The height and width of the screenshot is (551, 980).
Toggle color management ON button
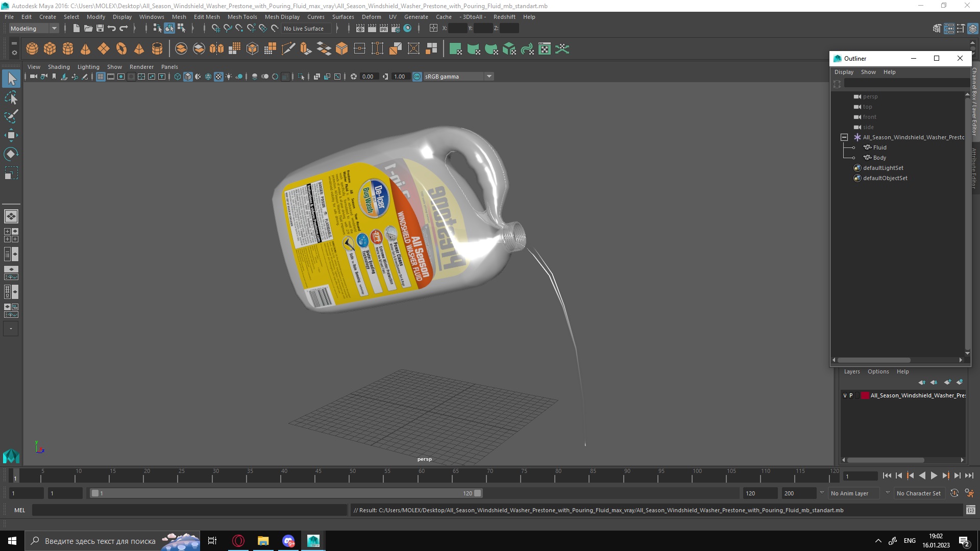(x=417, y=77)
